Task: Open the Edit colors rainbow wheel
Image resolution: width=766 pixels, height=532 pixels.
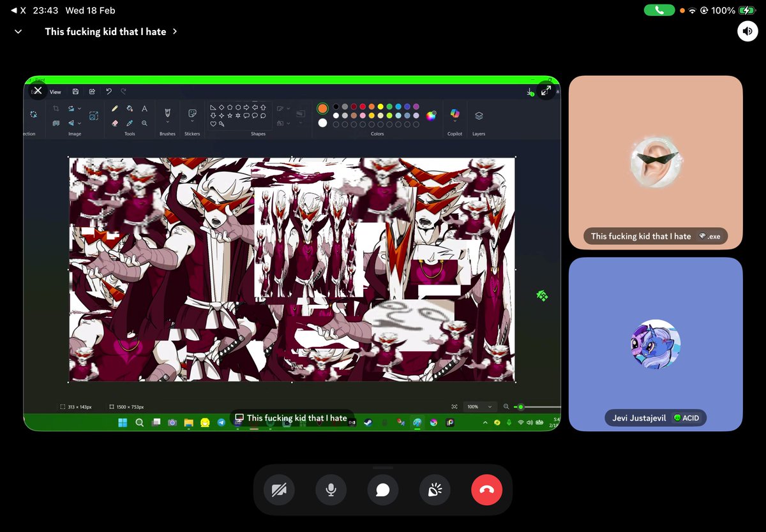Action: click(x=432, y=115)
